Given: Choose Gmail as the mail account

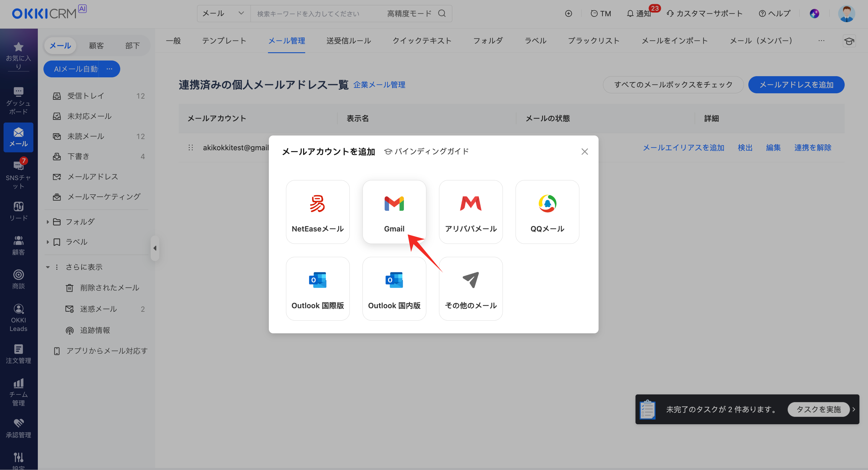Looking at the screenshot, I should point(394,212).
